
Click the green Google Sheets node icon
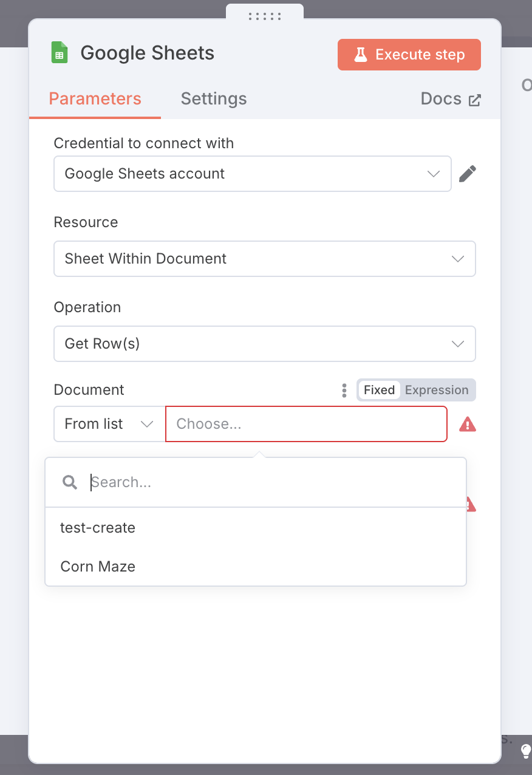(59, 53)
